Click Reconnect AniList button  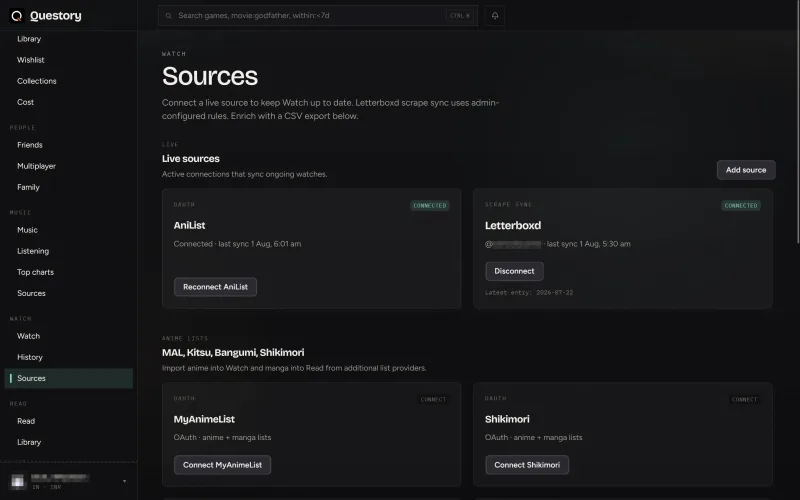pyautogui.click(x=215, y=287)
